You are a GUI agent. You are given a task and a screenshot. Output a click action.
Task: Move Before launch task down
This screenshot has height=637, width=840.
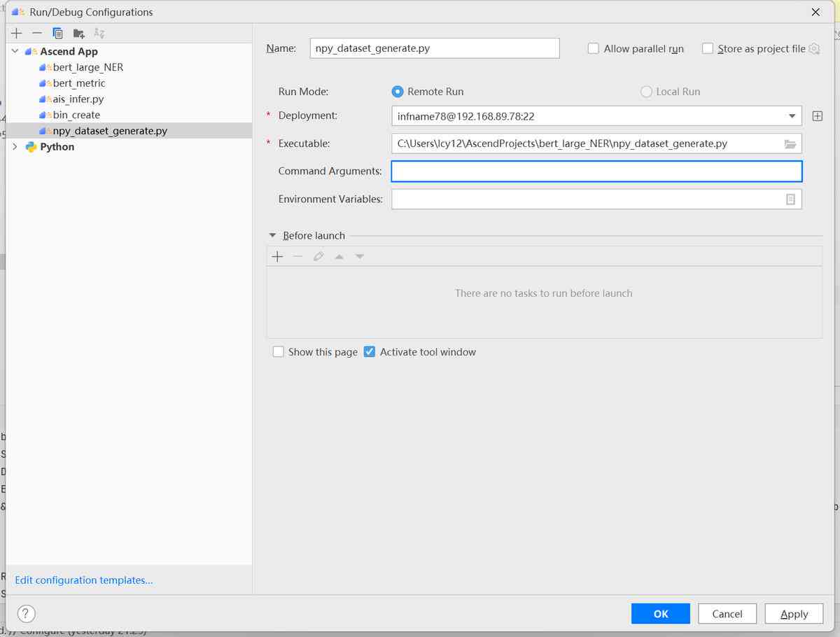point(360,257)
